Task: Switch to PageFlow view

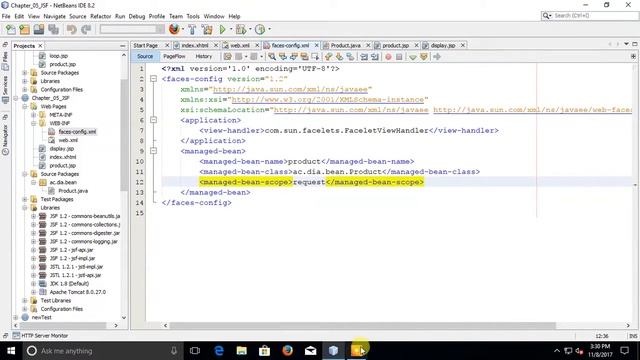Action: click(x=174, y=56)
